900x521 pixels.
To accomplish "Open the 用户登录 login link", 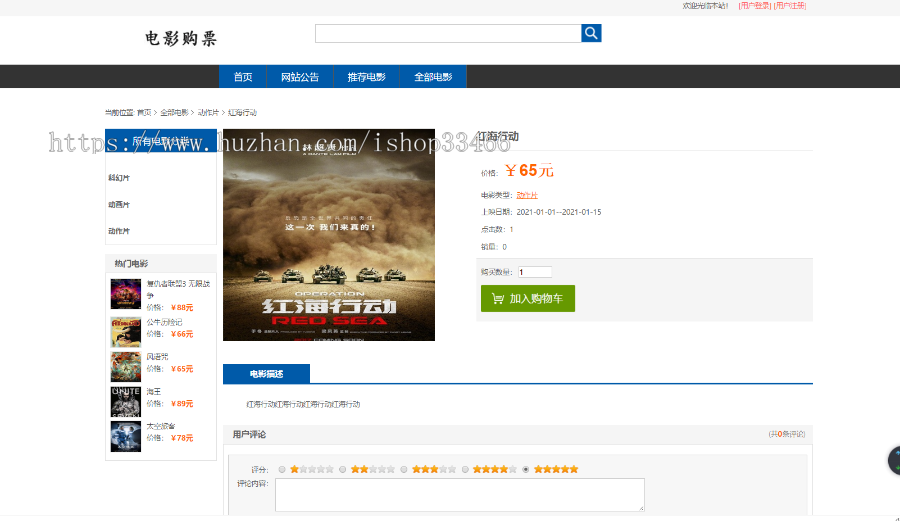I will click(x=754, y=6).
